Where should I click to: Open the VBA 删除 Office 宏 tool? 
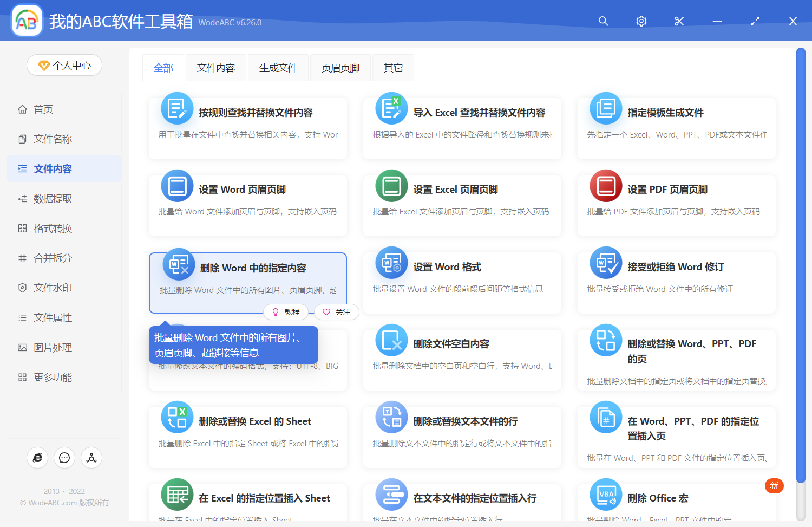pyautogui.click(x=676, y=498)
